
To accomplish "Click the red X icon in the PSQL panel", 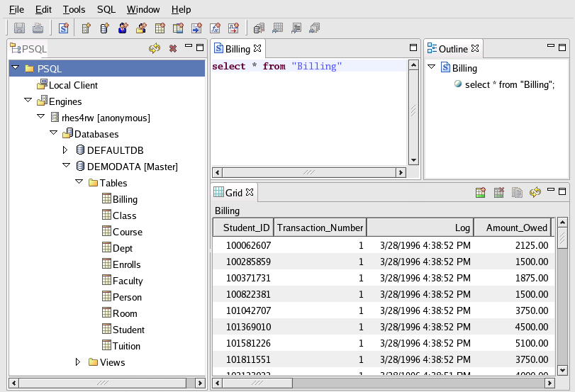I will click(172, 48).
